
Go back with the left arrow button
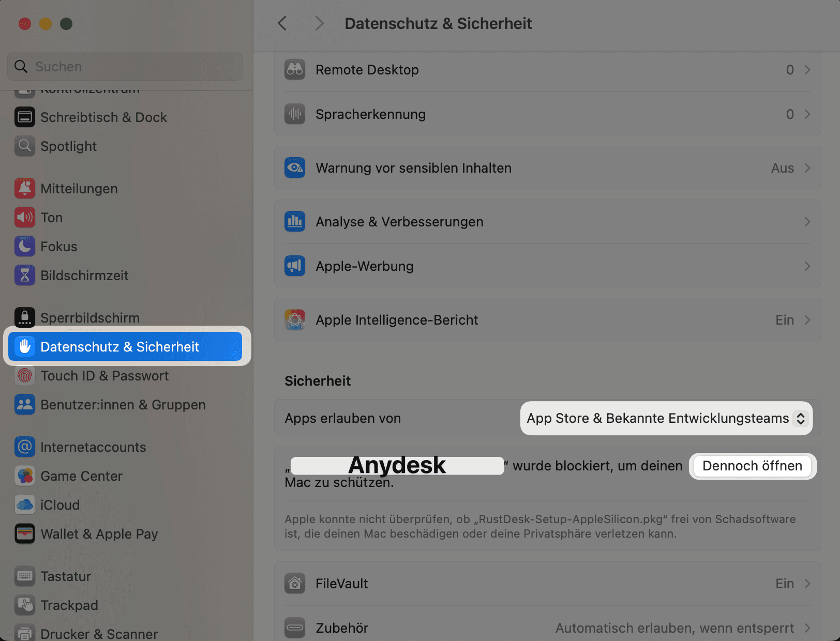pyautogui.click(x=282, y=23)
